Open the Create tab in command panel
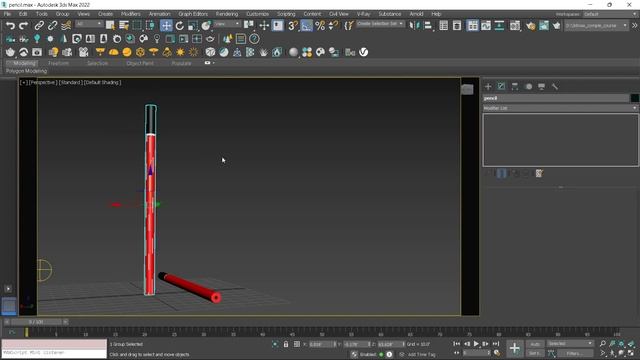 coord(488,87)
